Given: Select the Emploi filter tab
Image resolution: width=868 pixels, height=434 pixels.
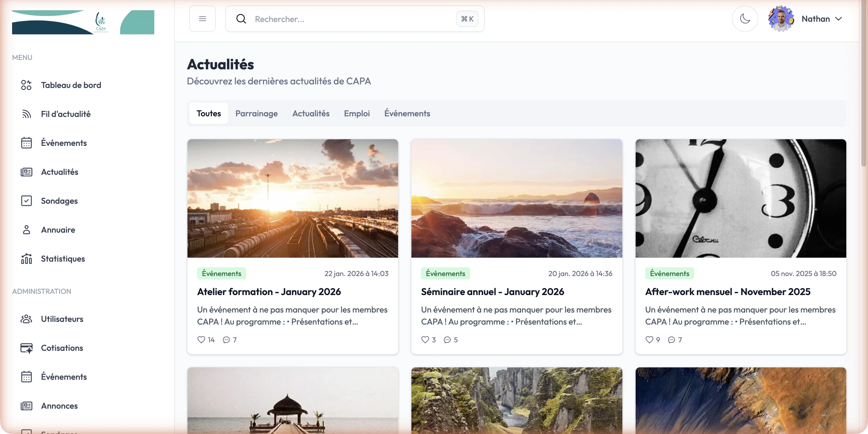Looking at the screenshot, I should 357,114.
